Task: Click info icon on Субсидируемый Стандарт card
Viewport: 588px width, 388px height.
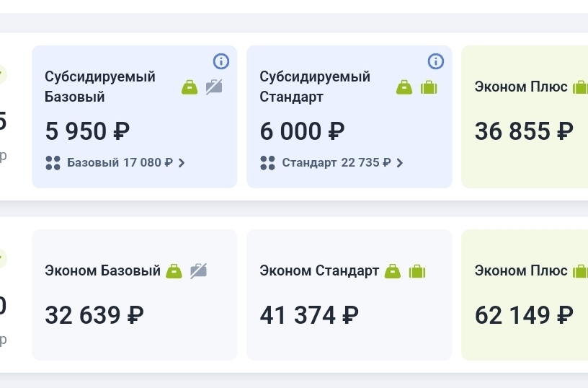Action: (x=436, y=61)
